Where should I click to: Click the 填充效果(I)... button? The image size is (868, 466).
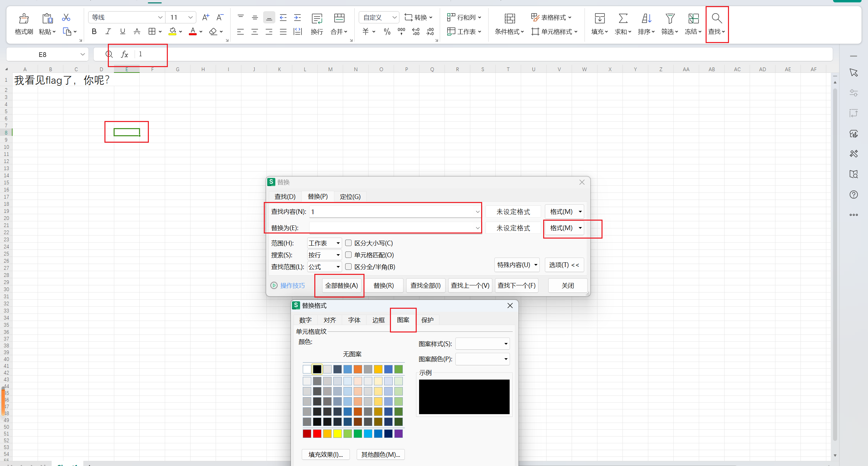[x=325, y=454]
